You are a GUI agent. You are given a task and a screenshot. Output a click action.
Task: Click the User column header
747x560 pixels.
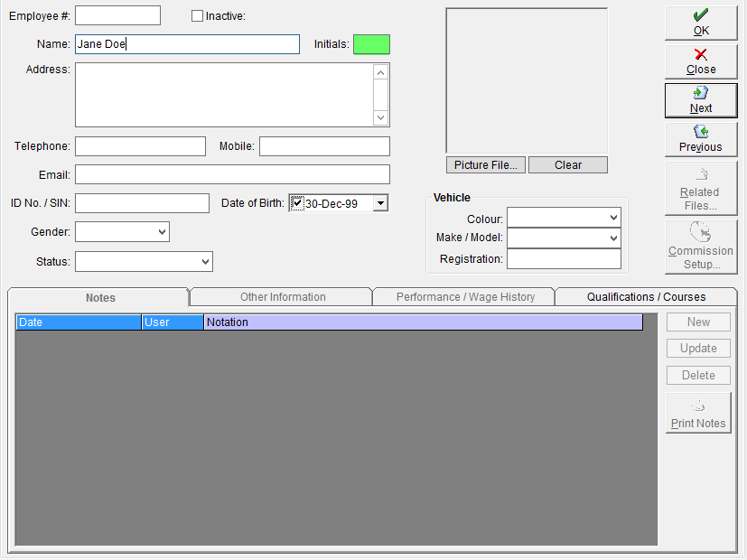tap(173, 322)
